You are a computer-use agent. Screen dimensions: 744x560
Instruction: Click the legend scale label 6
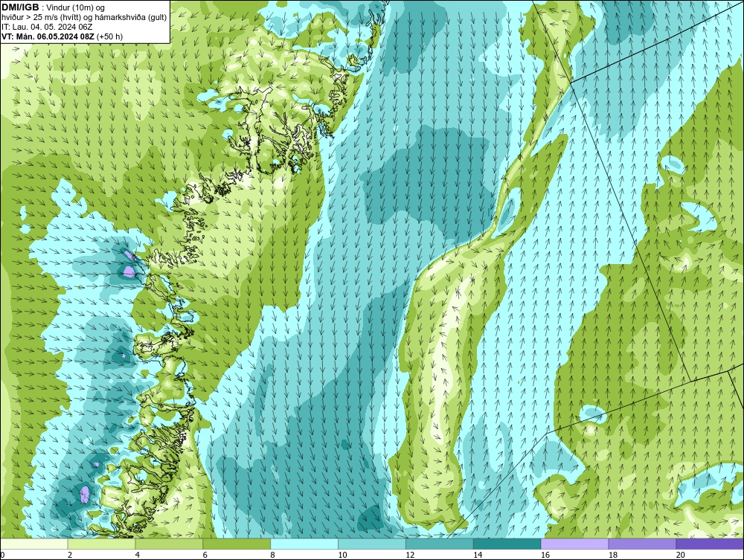[205, 555]
